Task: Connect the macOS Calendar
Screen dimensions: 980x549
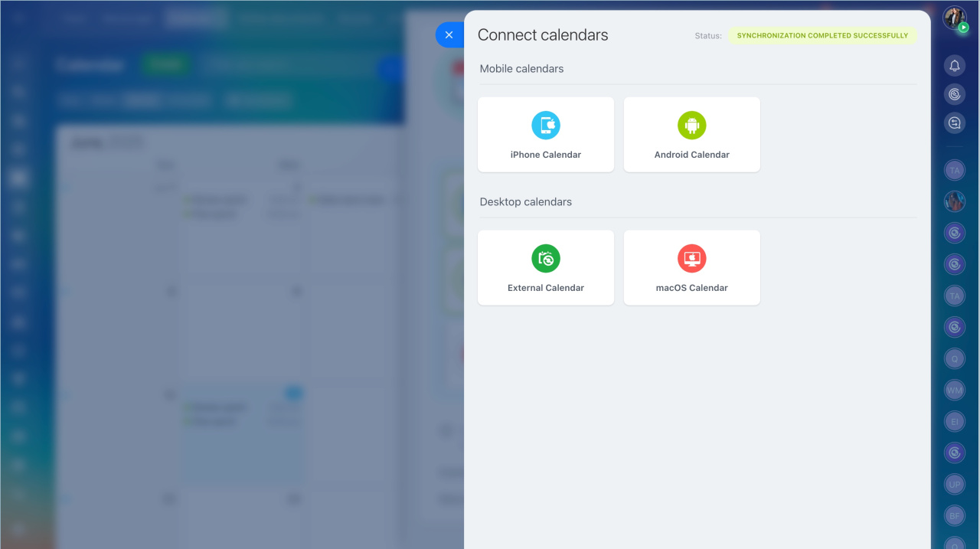Action: coord(692,268)
